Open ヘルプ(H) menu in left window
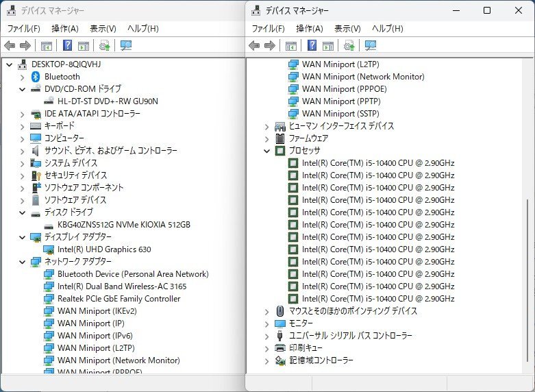Screen dimensions: 535x392 tap(143, 29)
